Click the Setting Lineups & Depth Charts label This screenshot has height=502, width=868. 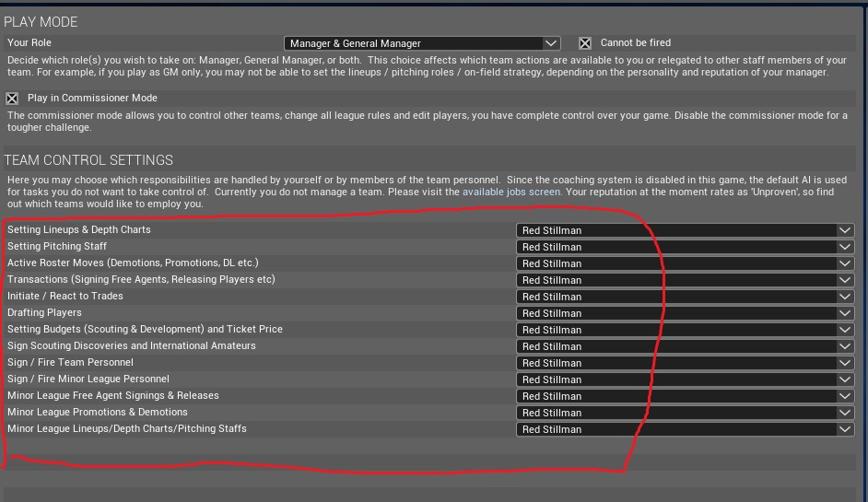[78, 229]
